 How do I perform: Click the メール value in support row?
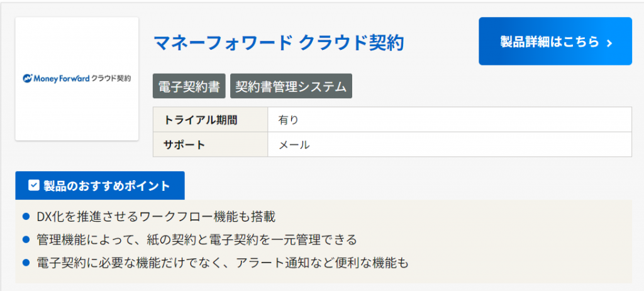294,144
